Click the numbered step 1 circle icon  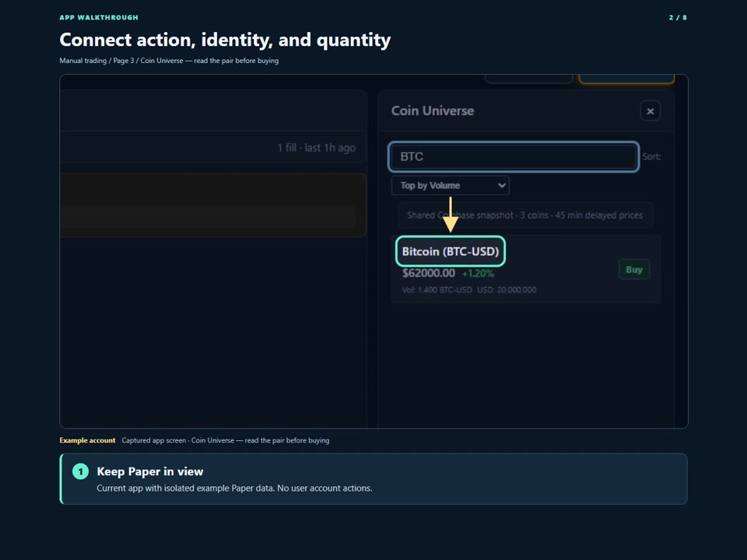point(80,471)
